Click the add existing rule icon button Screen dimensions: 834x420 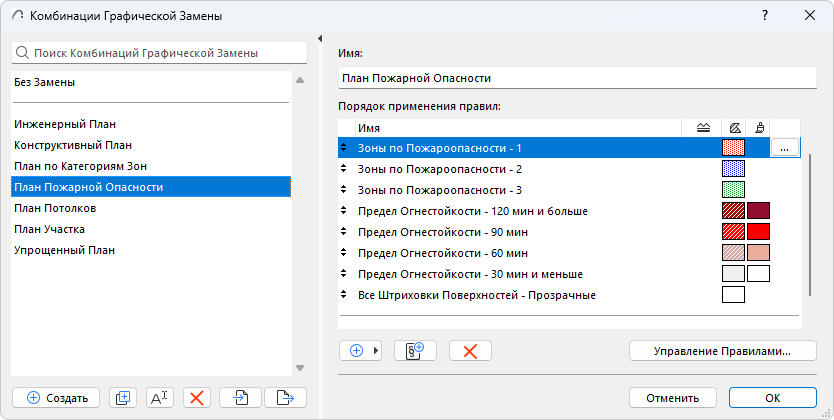point(415,350)
